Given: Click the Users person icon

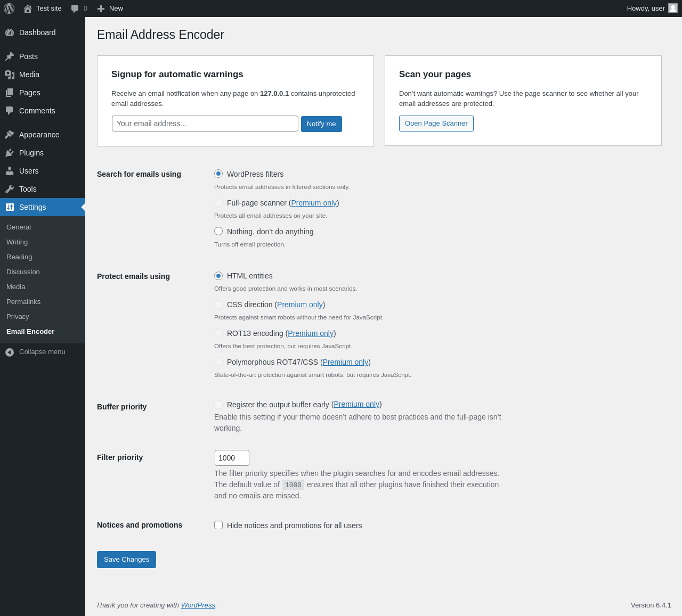Looking at the screenshot, I should tap(10, 171).
